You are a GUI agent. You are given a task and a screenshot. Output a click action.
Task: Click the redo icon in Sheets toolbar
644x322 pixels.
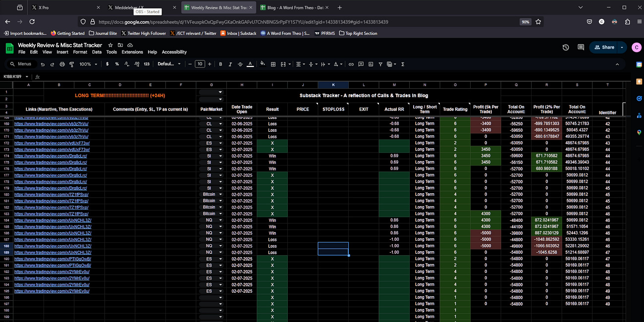pos(53,64)
